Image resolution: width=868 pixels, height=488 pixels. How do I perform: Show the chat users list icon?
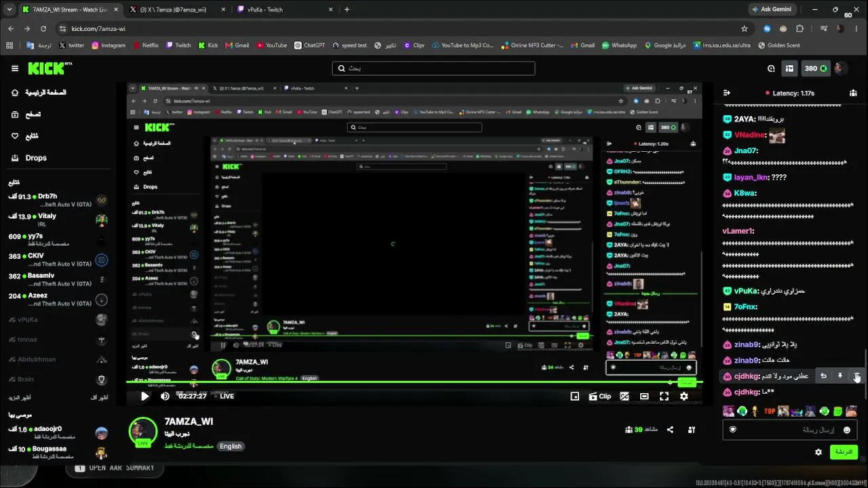point(853,93)
